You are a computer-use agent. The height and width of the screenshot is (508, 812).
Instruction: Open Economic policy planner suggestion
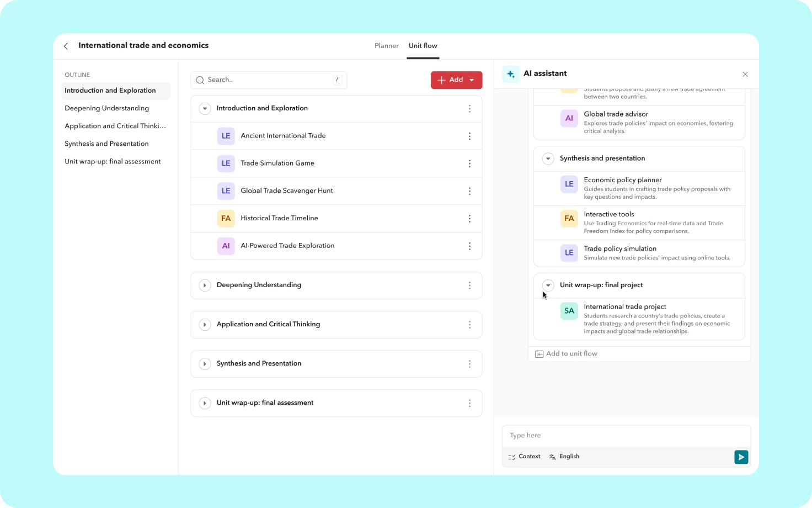[639, 188]
